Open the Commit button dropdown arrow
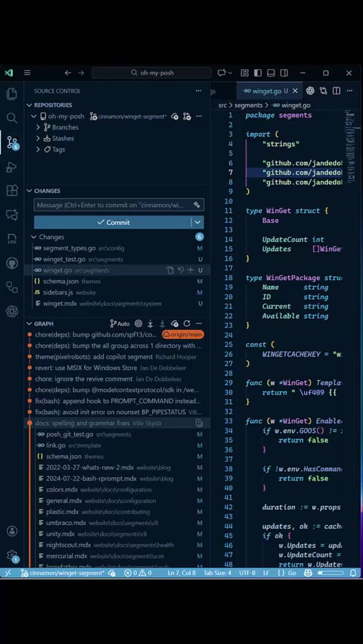 pyautogui.click(x=198, y=222)
